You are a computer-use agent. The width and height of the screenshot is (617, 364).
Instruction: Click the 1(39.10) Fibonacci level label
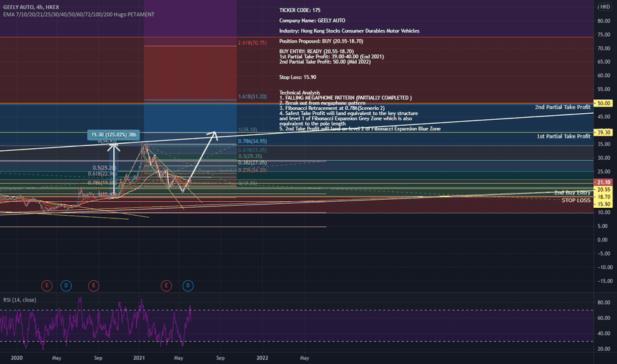[248, 130]
